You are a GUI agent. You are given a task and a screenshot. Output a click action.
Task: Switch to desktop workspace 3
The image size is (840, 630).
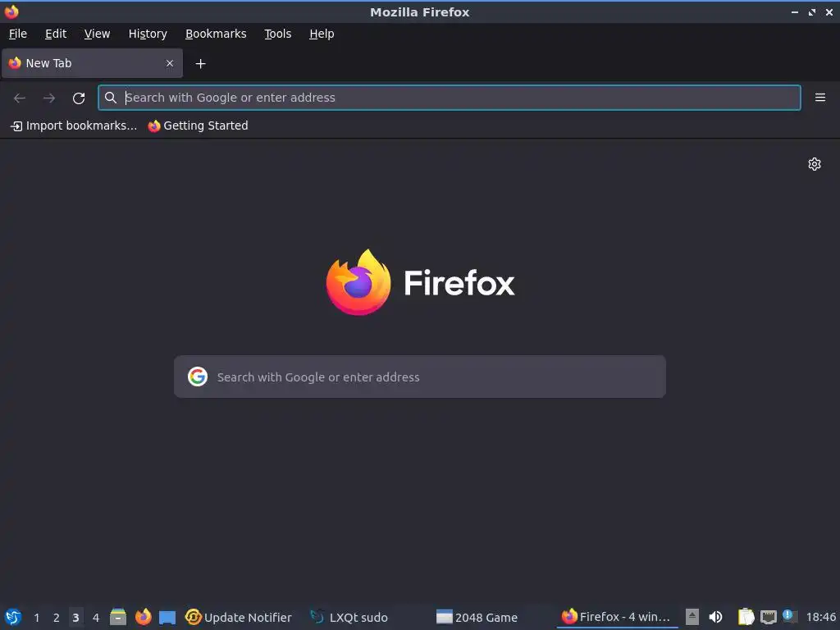pyautogui.click(x=76, y=618)
